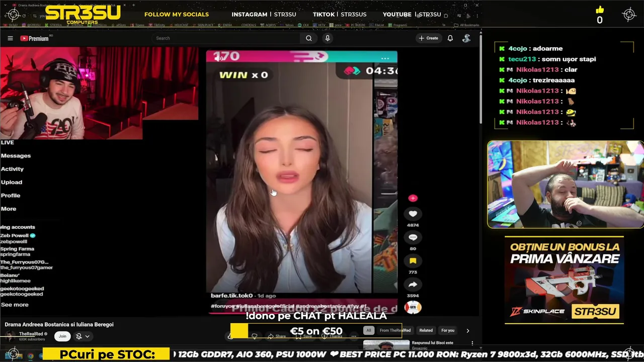
Task: Expand the subscription notification bell dropdown
Action: [83, 336]
